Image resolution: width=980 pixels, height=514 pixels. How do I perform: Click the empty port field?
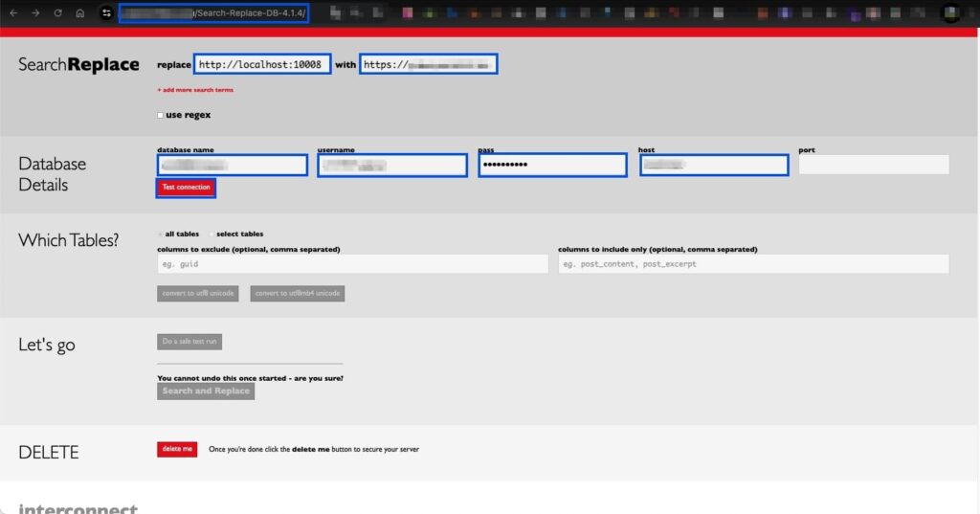pyautogui.click(x=874, y=165)
